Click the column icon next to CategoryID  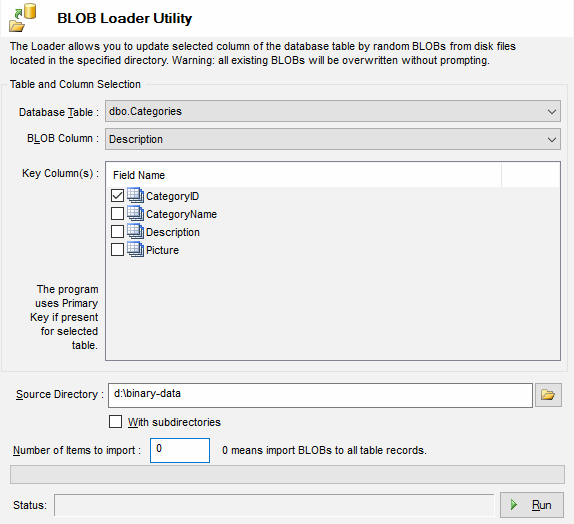[x=135, y=196]
